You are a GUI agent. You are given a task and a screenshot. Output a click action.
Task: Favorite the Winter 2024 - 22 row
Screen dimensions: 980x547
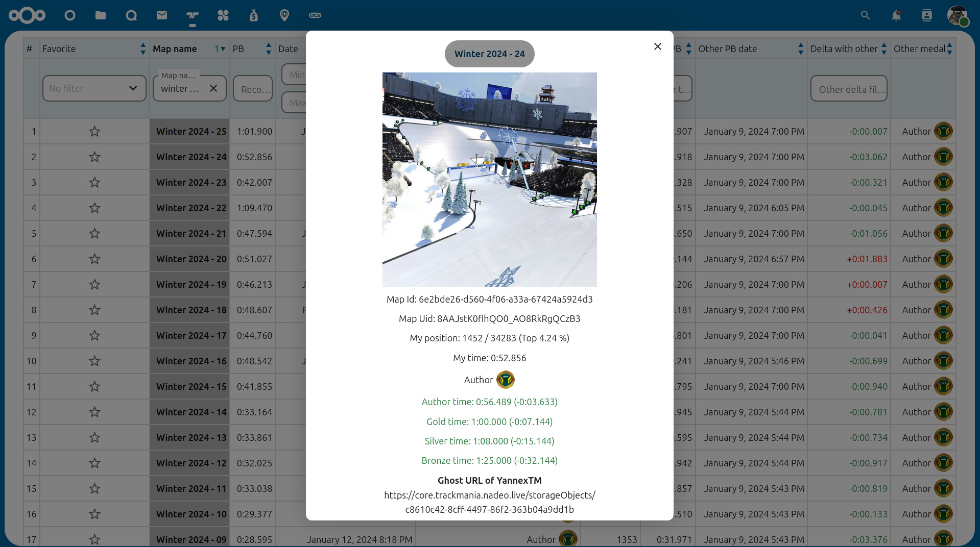94,208
